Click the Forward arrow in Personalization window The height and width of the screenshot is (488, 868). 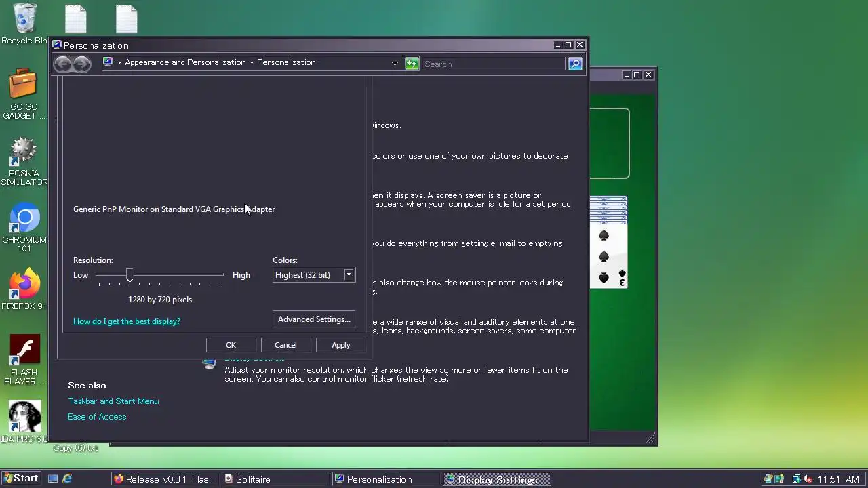coord(81,64)
